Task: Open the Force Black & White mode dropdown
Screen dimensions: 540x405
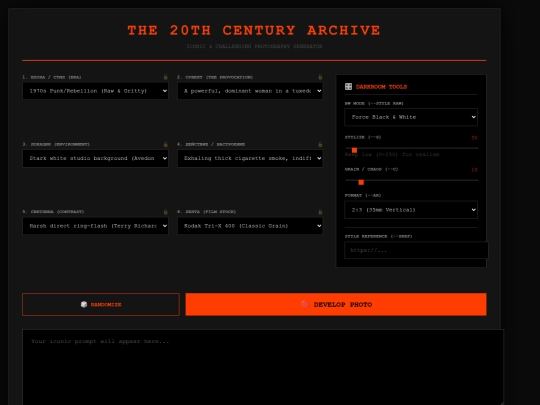Action: (411, 117)
